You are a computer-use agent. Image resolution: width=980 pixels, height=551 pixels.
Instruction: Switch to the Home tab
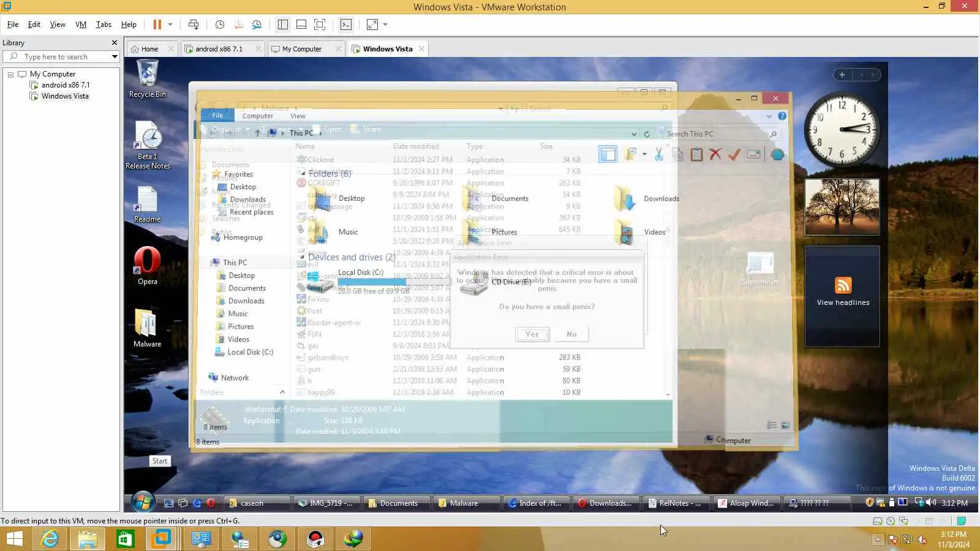point(150,49)
